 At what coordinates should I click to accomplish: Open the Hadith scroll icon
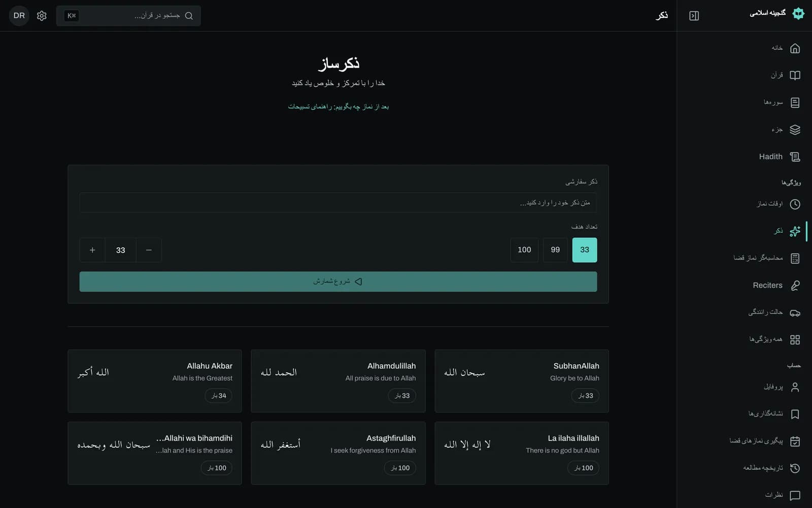point(795,157)
